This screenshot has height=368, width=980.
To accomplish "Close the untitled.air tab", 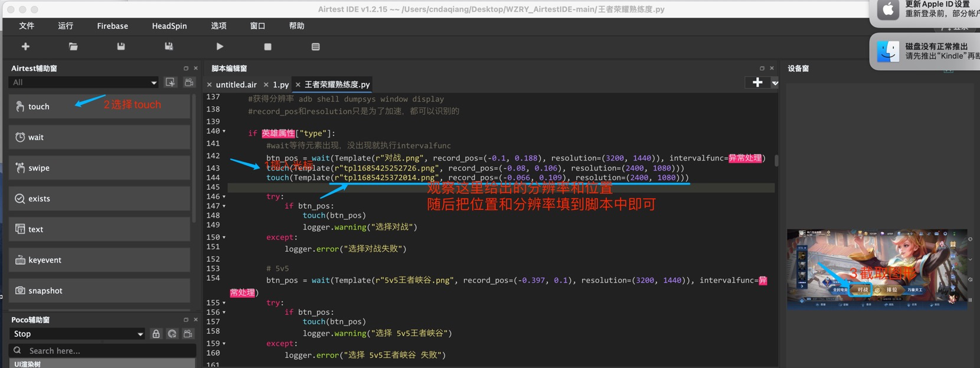I will point(210,85).
